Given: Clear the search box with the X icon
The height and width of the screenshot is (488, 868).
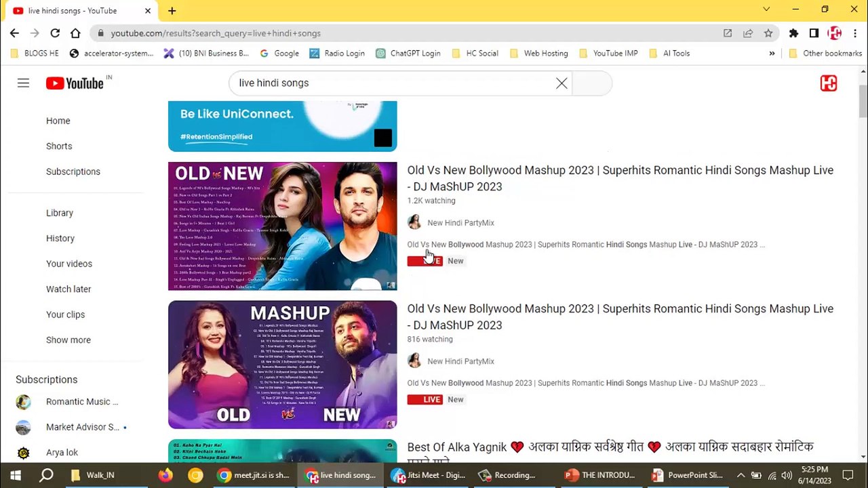Looking at the screenshot, I should click(x=561, y=83).
